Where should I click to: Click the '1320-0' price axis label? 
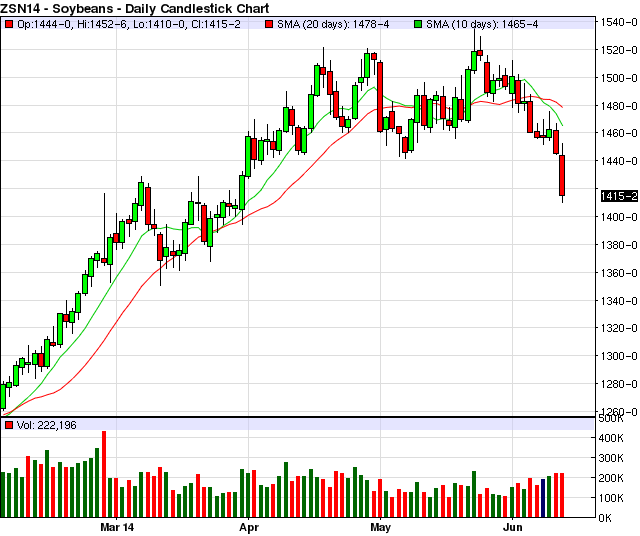coord(619,328)
